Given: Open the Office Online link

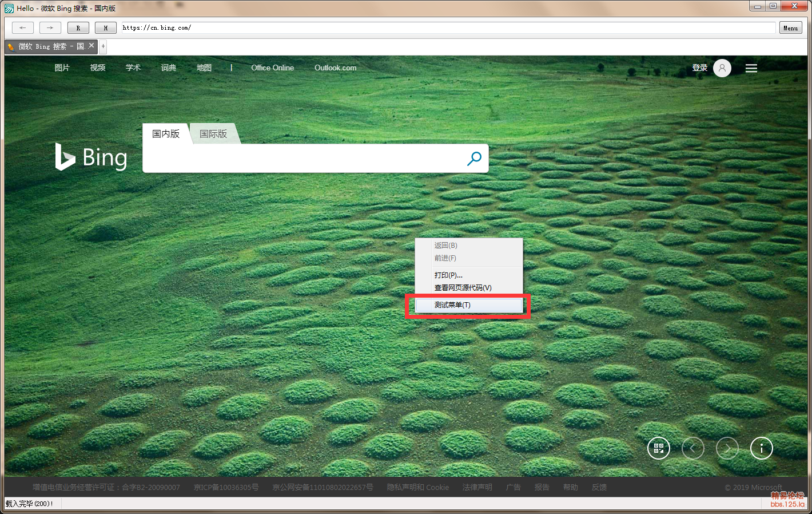Looking at the screenshot, I should [x=273, y=68].
